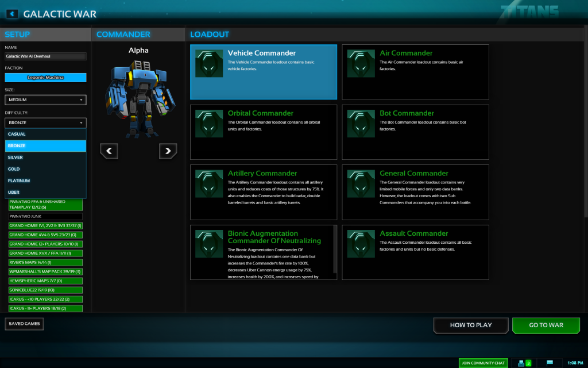Select the previous commander with left arrow
Image resolution: width=588 pixels, height=368 pixels.
[x=109, y=151]
